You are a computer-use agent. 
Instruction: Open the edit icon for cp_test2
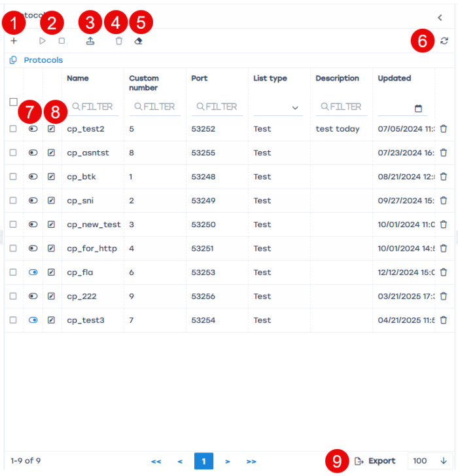click(52, 129)
